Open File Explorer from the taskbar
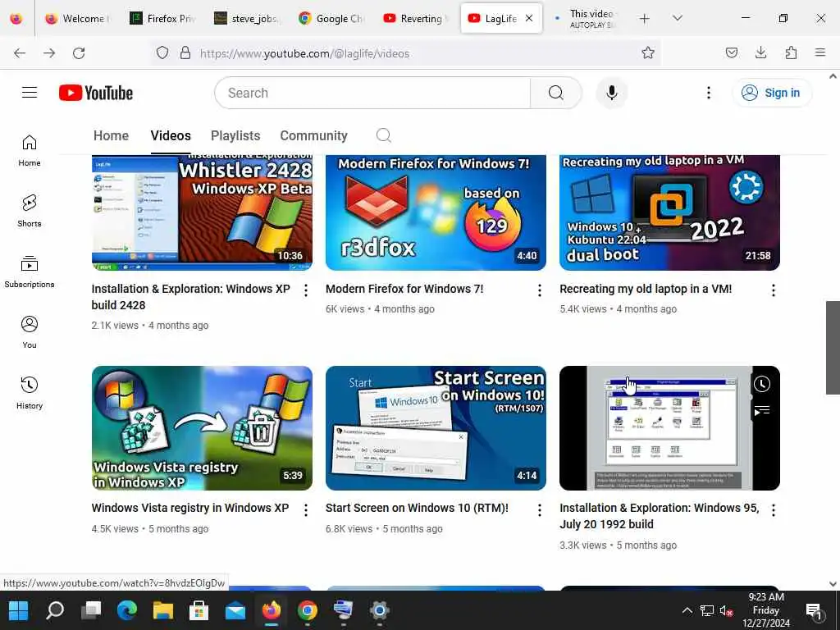The width and height of the screenshot is (840, 630). (x=163, y=610)
